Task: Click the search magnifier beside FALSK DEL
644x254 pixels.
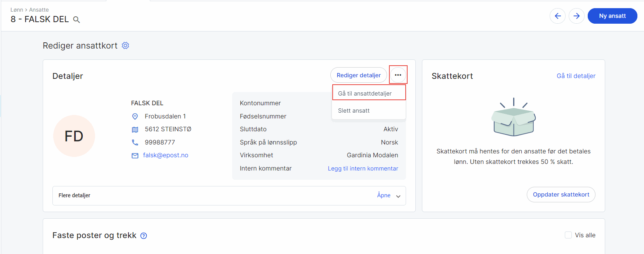Action: (76, 20)
